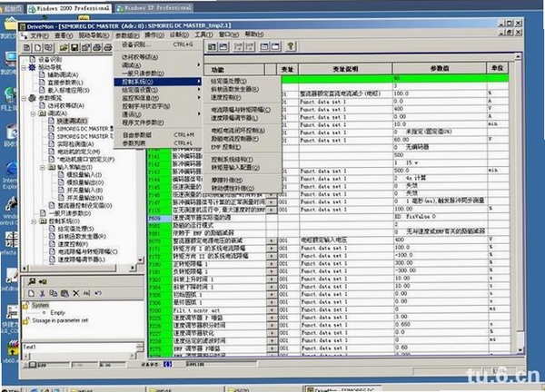Viewport: 545px width, 392px height.
Task: Collapse the 调试(A) folder in tree
Action: [33, 113]
